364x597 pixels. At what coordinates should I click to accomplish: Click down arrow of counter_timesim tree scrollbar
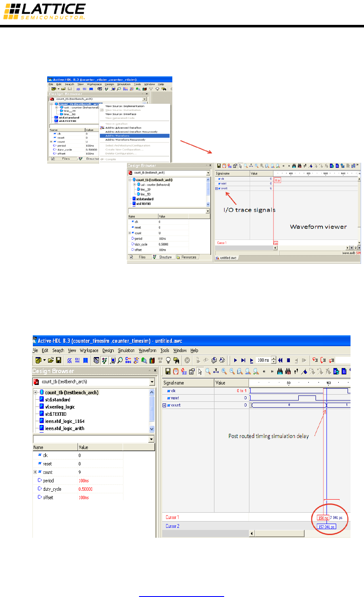pyautogui.click(x=153, y=429)
